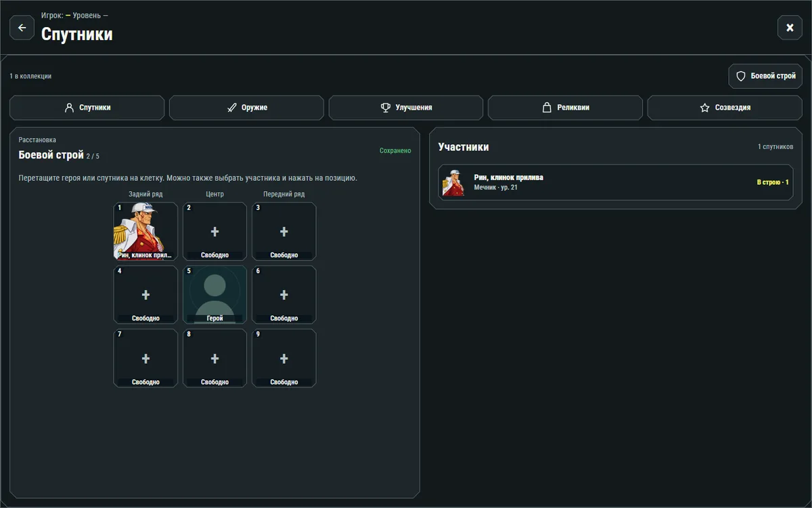Open the Созвездия tab
This screenshot has height=508, width=812.
(725, 108)
